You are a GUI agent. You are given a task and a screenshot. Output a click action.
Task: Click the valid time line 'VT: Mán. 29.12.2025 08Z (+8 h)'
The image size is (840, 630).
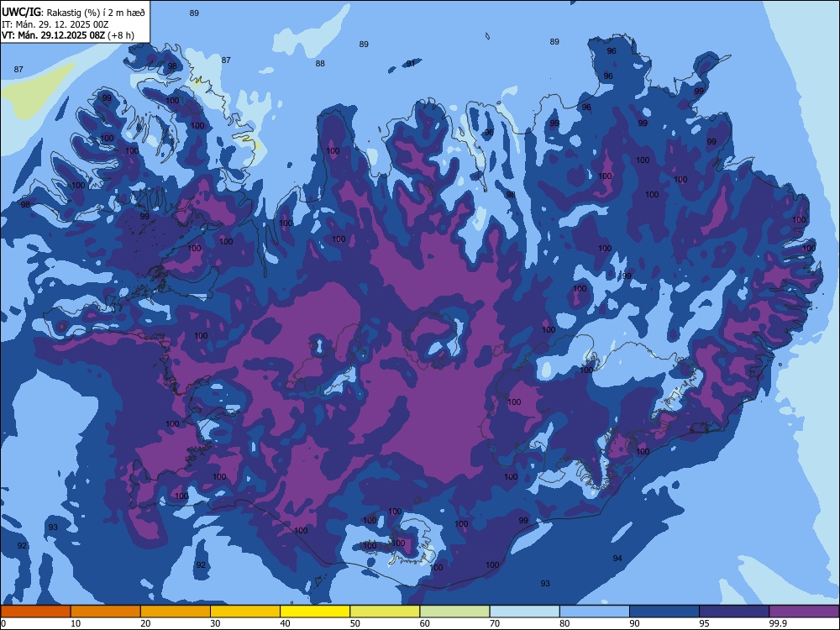[68, 35]
